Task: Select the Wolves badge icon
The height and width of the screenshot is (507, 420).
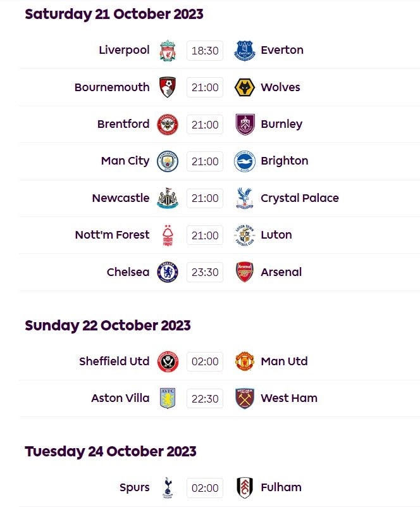Action: coord(244,87)
